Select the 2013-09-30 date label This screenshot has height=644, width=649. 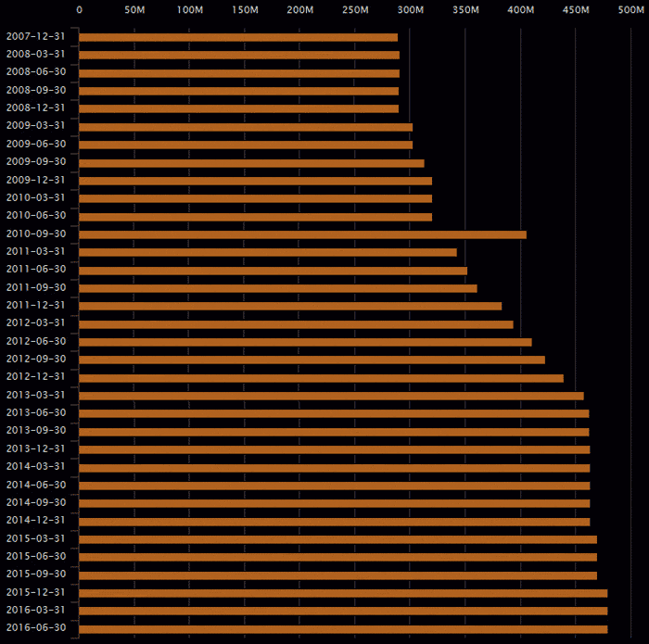pyautogui.click(x=36, y=431)
